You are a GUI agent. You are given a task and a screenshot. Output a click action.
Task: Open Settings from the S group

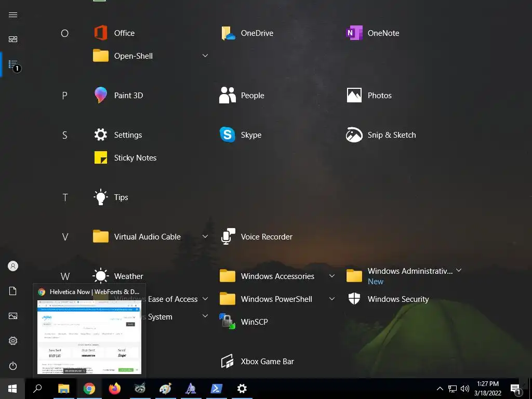pos(118,135)
